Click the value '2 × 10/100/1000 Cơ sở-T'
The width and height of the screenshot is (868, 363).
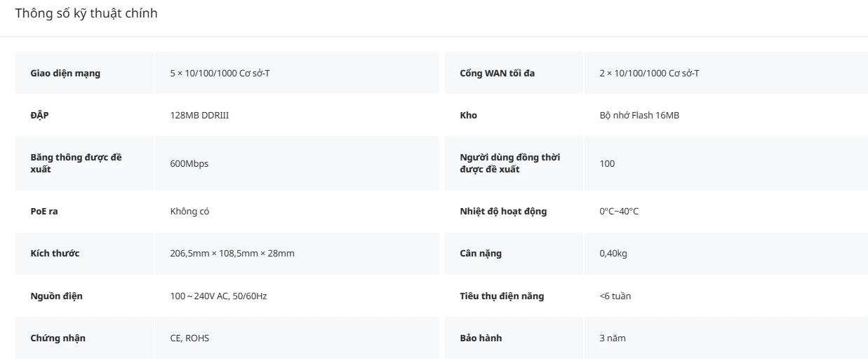(x=649, y=73)
